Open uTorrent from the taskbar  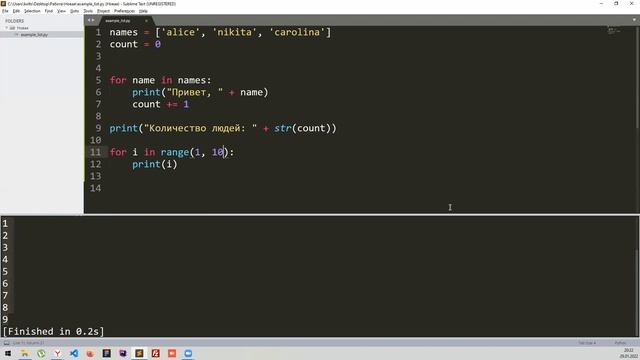[41, 353]
